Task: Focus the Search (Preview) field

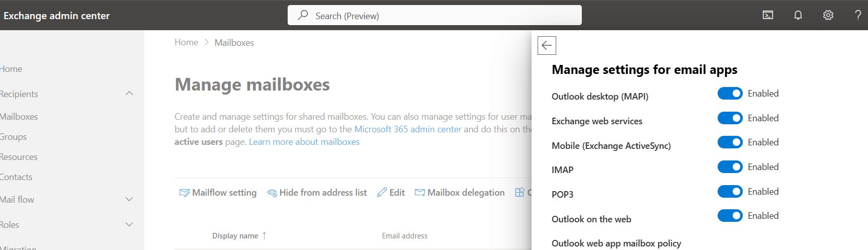Action: coord(435,15)
